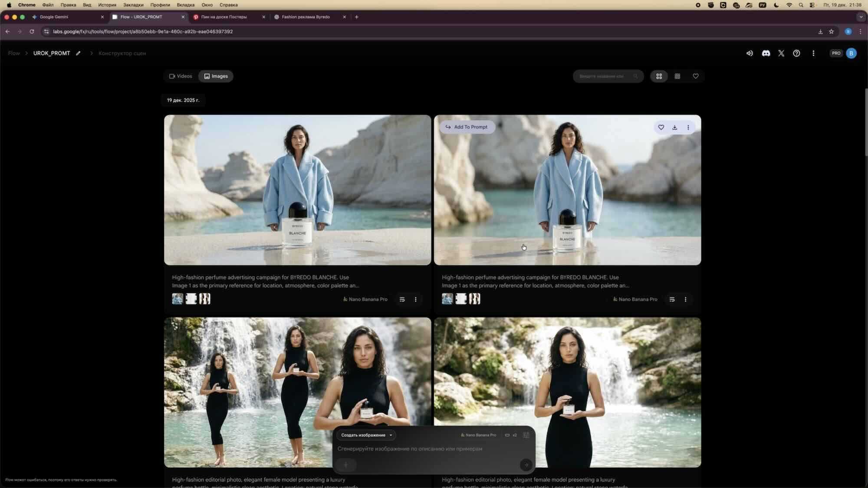
Task: Expand the Создать изображение mode dropdown
Action: [x=366, y=435]
